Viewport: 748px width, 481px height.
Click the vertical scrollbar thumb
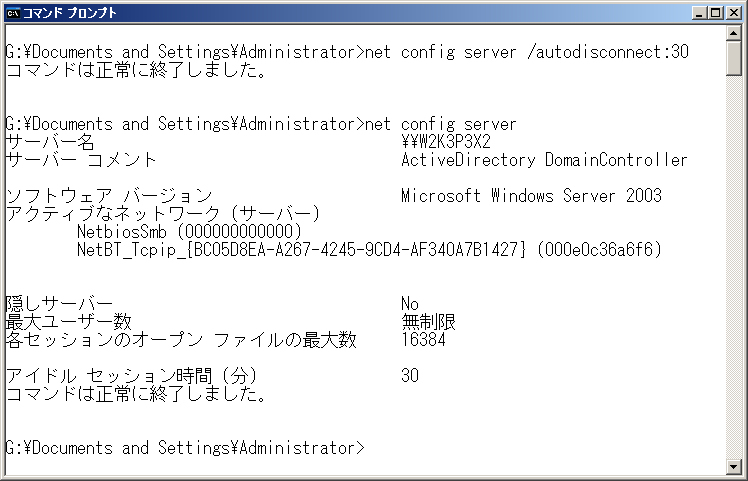[734, 58]
